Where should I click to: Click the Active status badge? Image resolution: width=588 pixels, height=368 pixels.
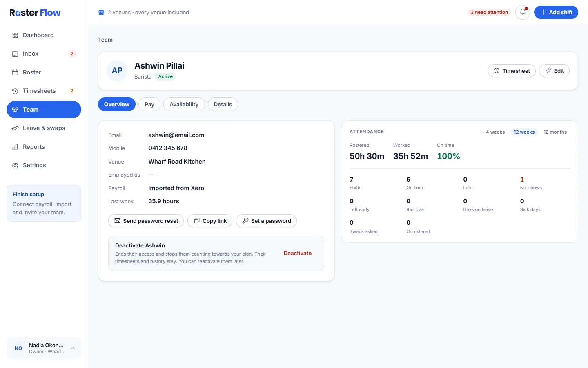click(165, 76)
